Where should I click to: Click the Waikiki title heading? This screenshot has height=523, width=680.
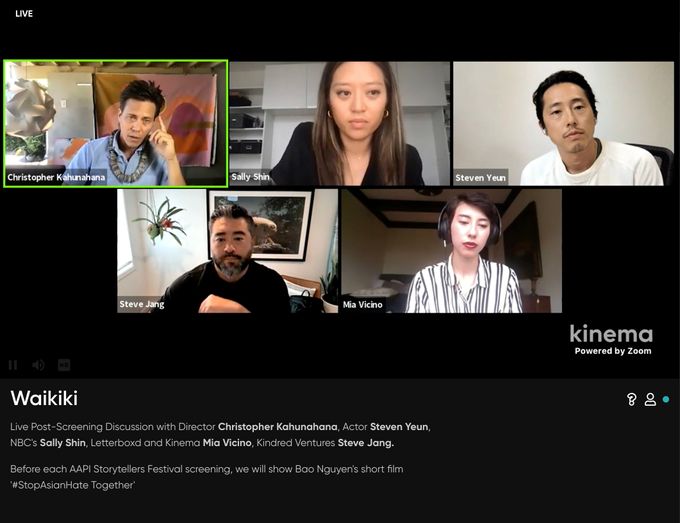point(44,398)
